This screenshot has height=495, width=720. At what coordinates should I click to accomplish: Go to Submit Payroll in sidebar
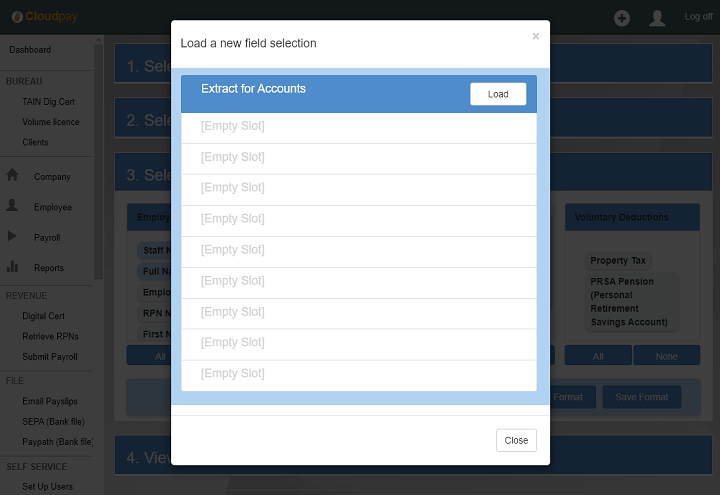tap(50, 357)
